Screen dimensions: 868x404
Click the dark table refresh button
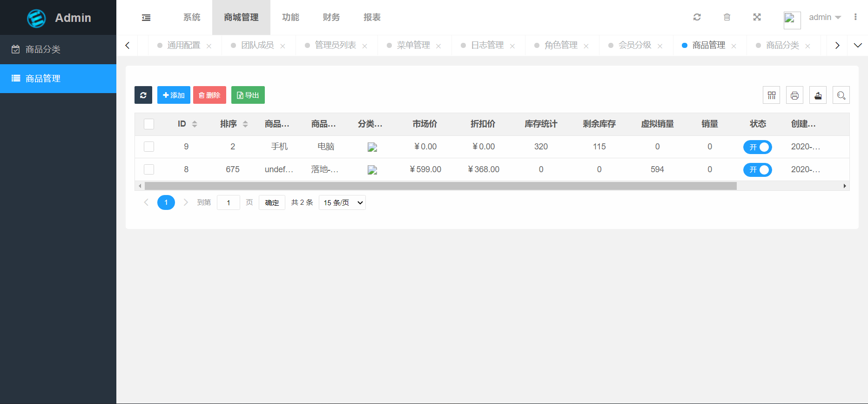(x=143, y=95)
